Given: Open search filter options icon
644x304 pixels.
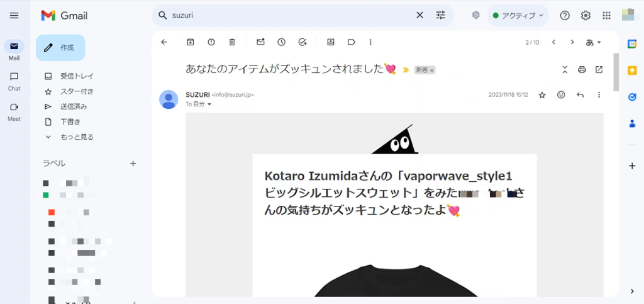Looking at the screenshot, I should 441,16.
